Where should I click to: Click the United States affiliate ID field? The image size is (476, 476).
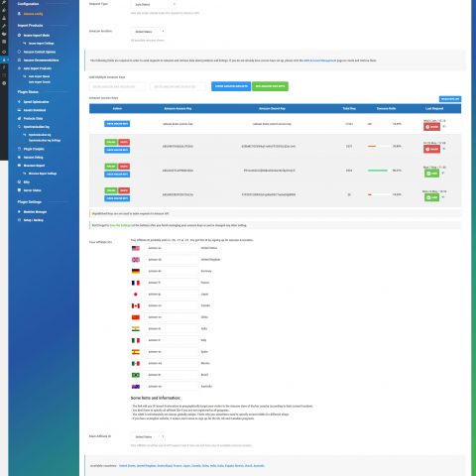[x=172, y=248]
